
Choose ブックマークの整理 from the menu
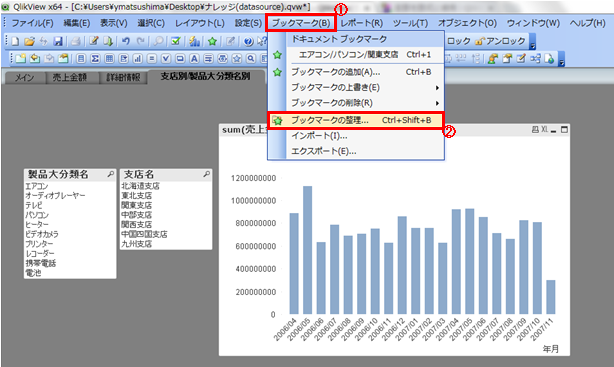[x=356, y=120]
